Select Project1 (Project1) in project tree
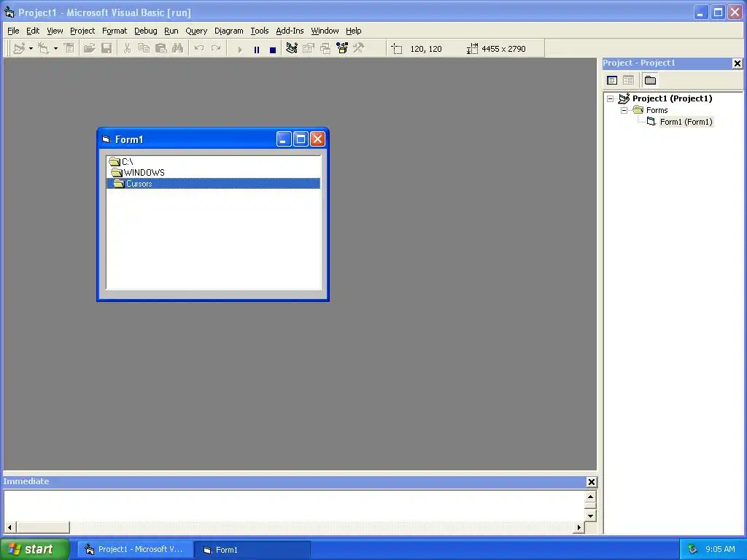This screenshot has height=560, width=747. (672, 98)
